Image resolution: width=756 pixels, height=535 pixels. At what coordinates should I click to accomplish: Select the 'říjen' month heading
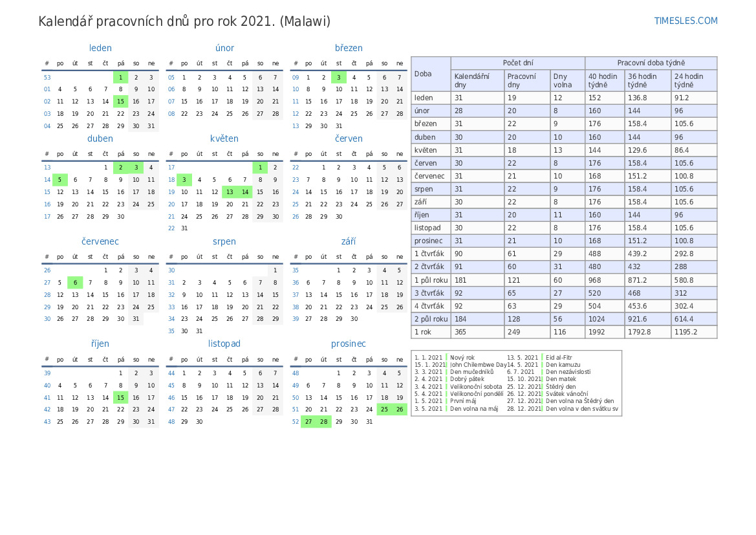pyautogui.click(x=100, y=344)
